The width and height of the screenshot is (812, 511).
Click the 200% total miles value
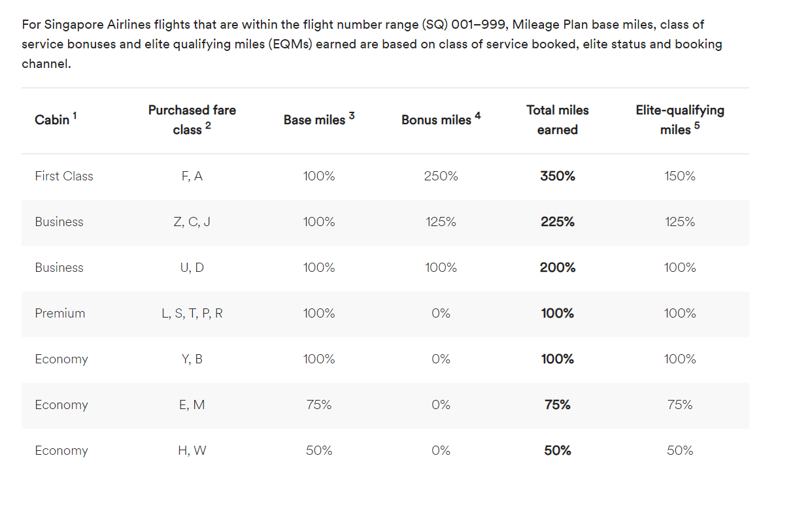pos(557,268)
